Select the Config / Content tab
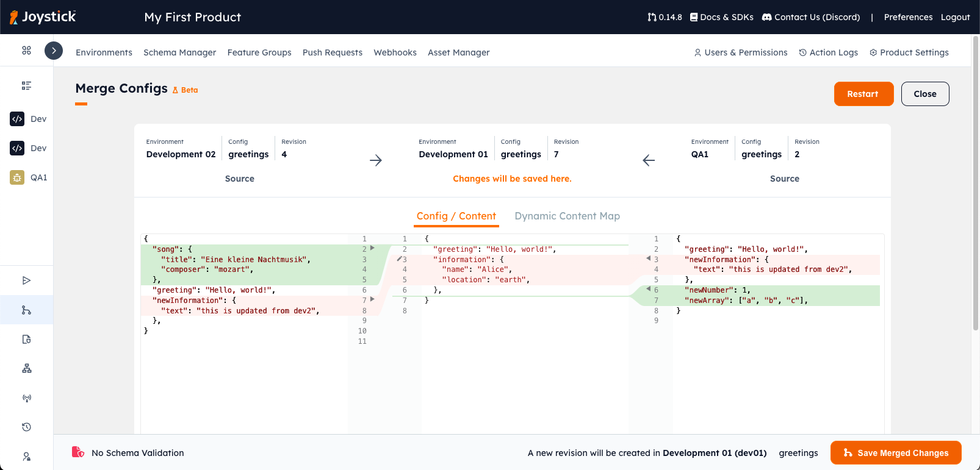This screenshot has width=980, height=470. (456, 216)
